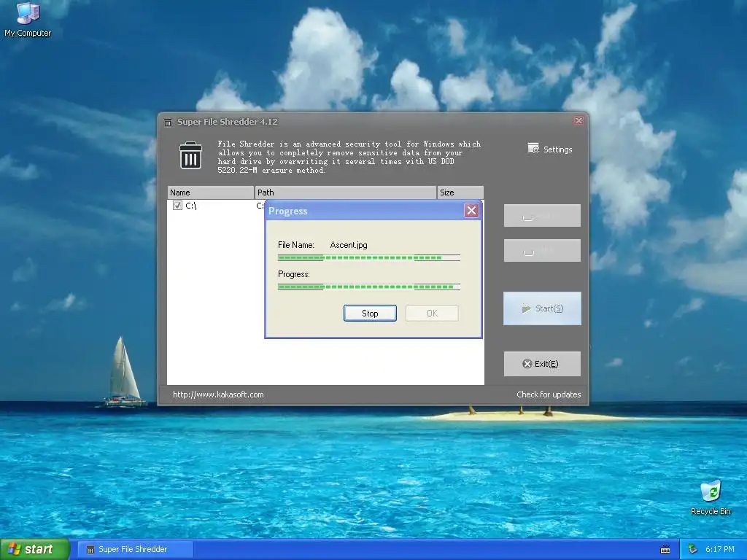Click Check for updates link

click(x=549, y=394)
